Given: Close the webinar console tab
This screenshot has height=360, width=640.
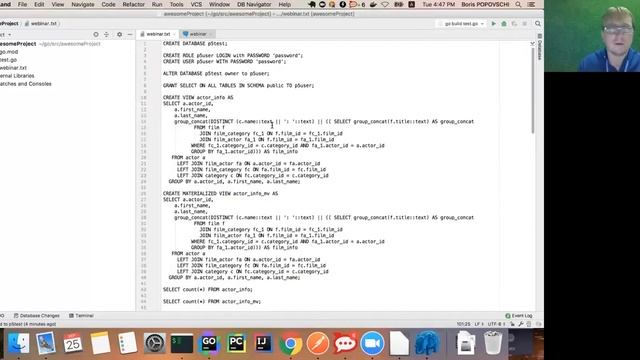Looking at the screenshot, I should tap(211, 34).
